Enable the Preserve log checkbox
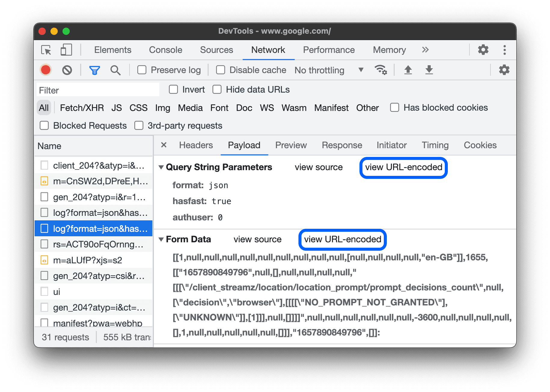This screenshot has width=550, height=392. coord(142,70)
